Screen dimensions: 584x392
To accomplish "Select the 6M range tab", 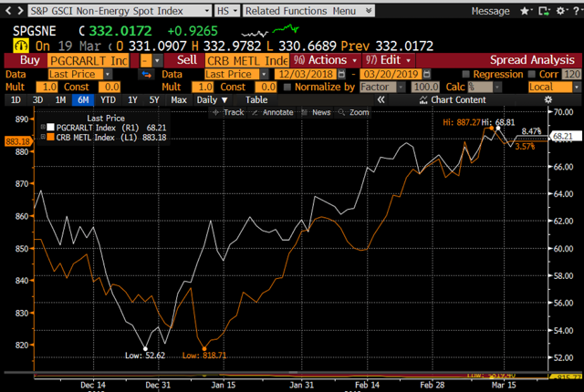I will click(83, 99).
